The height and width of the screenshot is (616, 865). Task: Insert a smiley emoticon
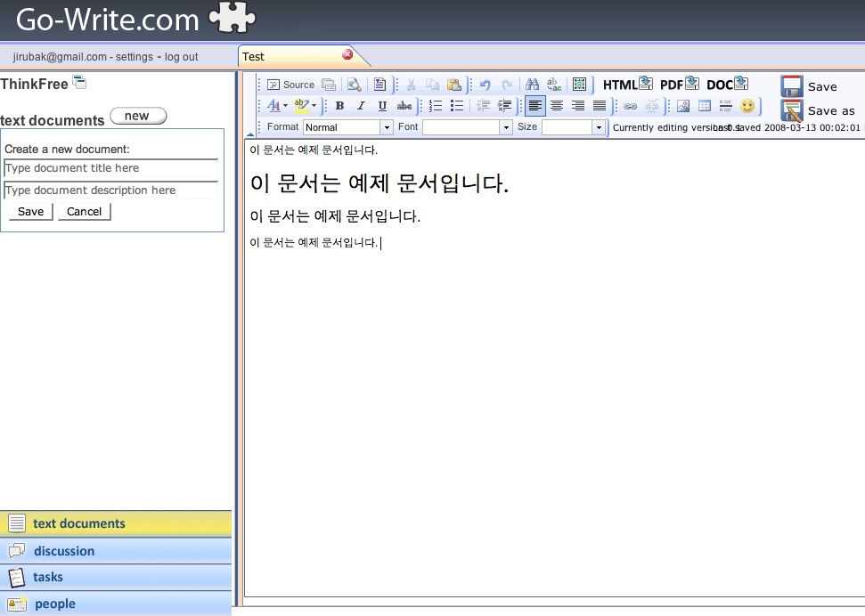tap(747, 106)
